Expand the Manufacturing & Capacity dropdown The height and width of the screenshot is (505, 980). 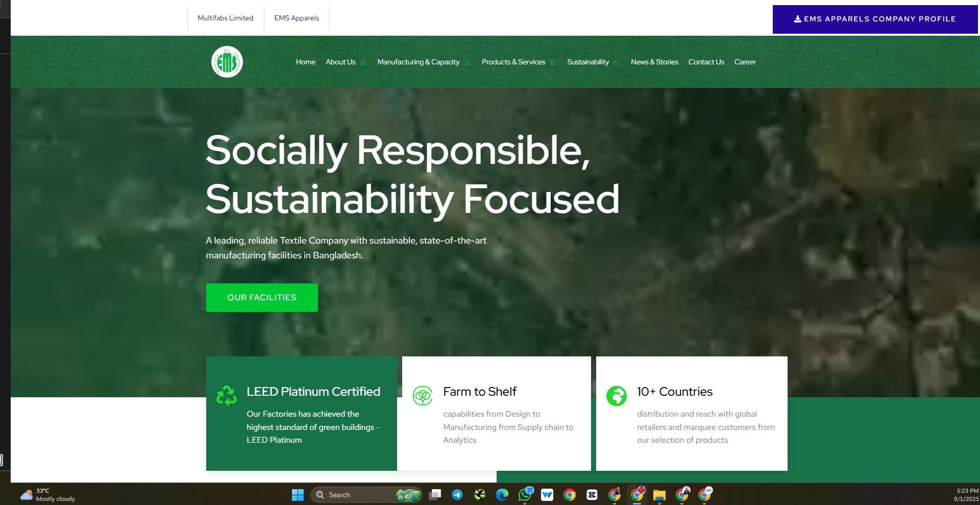[422, 62]
